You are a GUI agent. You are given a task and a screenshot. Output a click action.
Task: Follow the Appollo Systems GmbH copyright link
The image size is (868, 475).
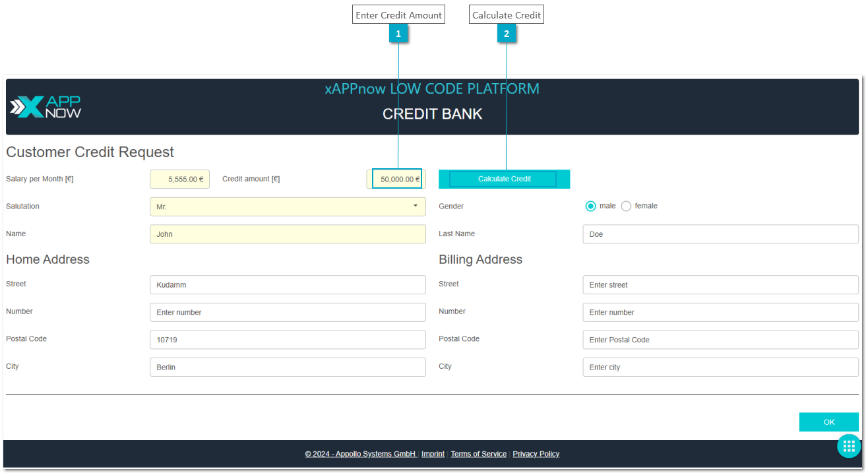(360, 454)
